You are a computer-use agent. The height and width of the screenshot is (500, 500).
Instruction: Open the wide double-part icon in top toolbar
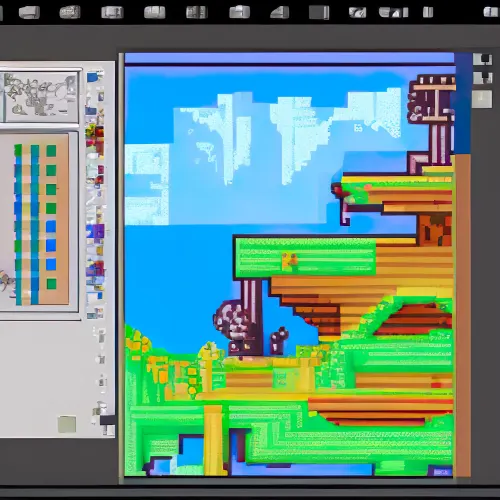coord(394,13)
